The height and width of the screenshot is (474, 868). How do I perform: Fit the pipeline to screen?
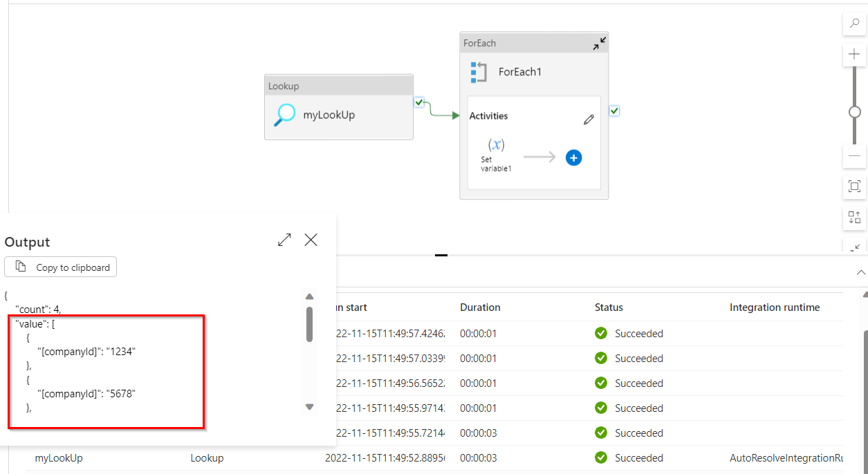[854, 187]
